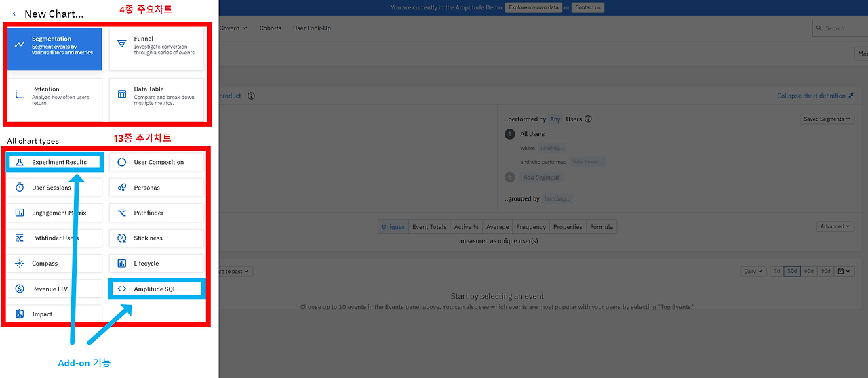This screenshot has width=868, height=378.
Task: Open the Impact chart type
Action: pos(55,314)
